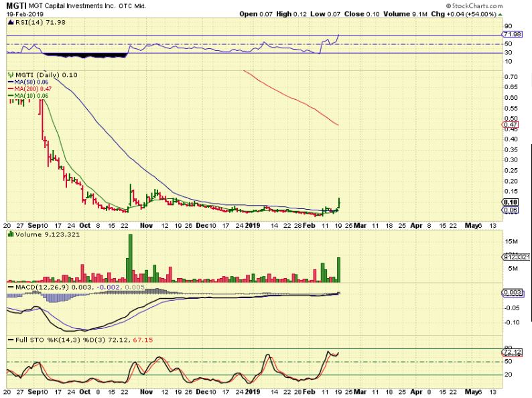Click the MA(200) 0.47 legend entry
The height and width of the screenshot is (398, 532).
(29, 89)
